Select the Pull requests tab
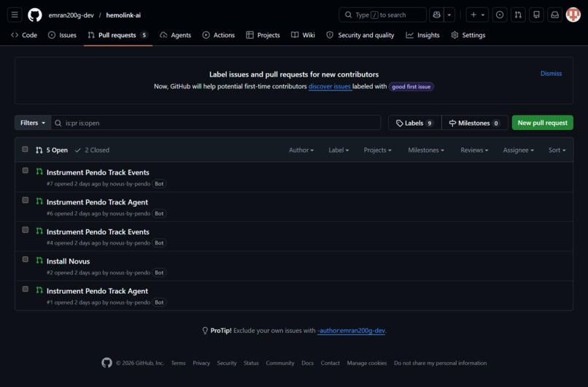588x387 pixels. click(x=117, y=35)
